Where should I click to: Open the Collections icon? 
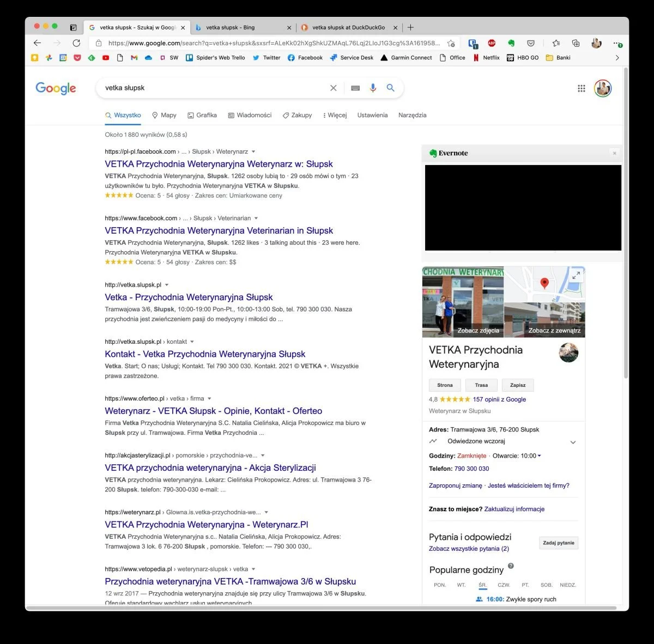point(576,43)
